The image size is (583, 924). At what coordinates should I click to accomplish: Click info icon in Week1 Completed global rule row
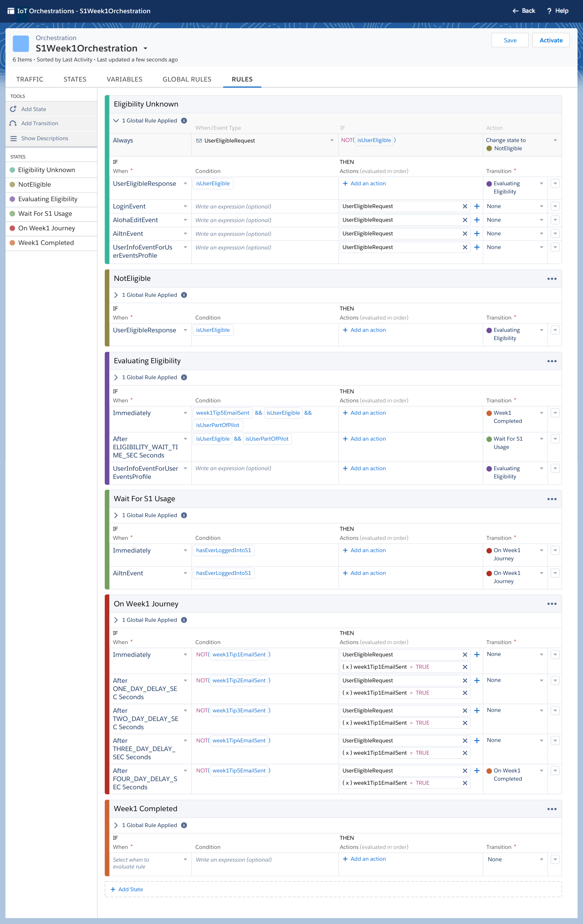click(184, 825)
